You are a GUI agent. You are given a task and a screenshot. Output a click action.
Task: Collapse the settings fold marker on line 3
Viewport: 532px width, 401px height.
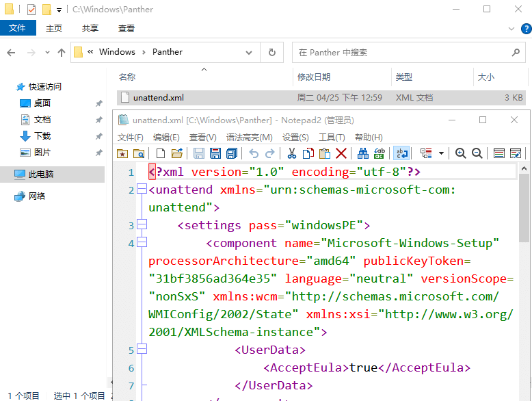point(142,224)
